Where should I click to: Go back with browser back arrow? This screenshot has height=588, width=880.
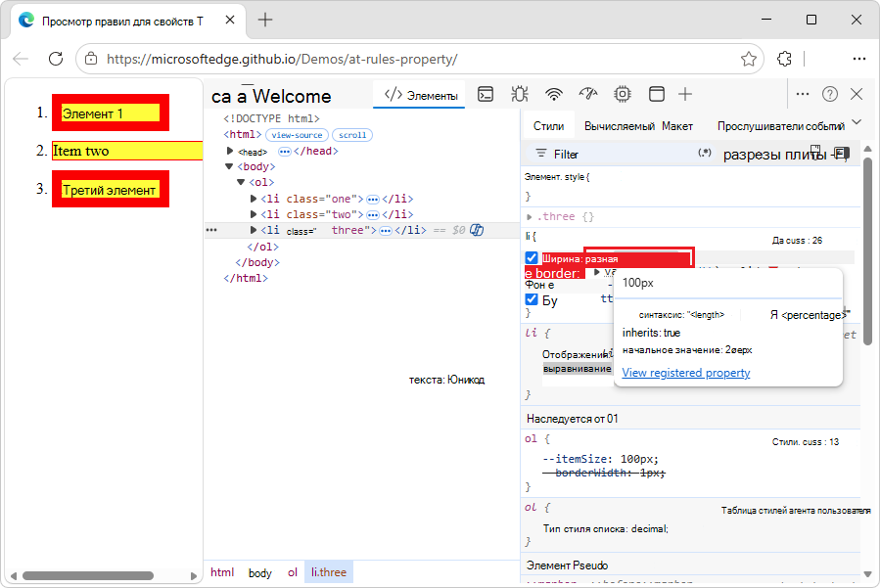click(x=21, y=59)
